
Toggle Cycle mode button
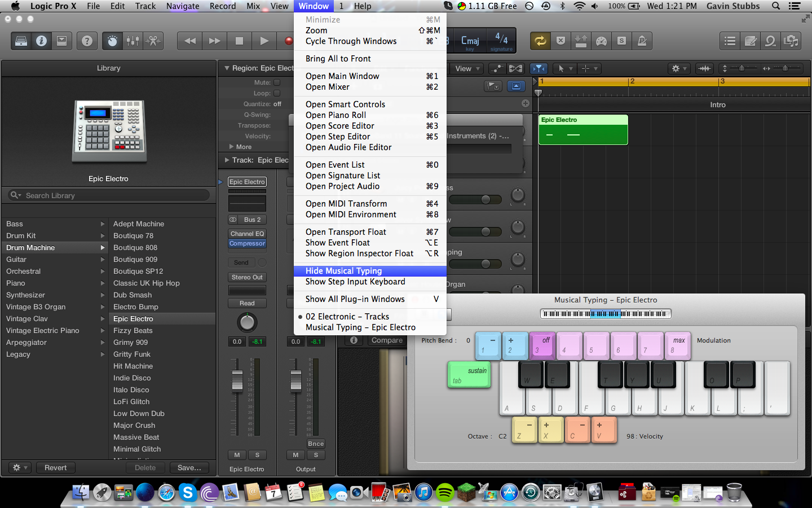coord(540,41)
